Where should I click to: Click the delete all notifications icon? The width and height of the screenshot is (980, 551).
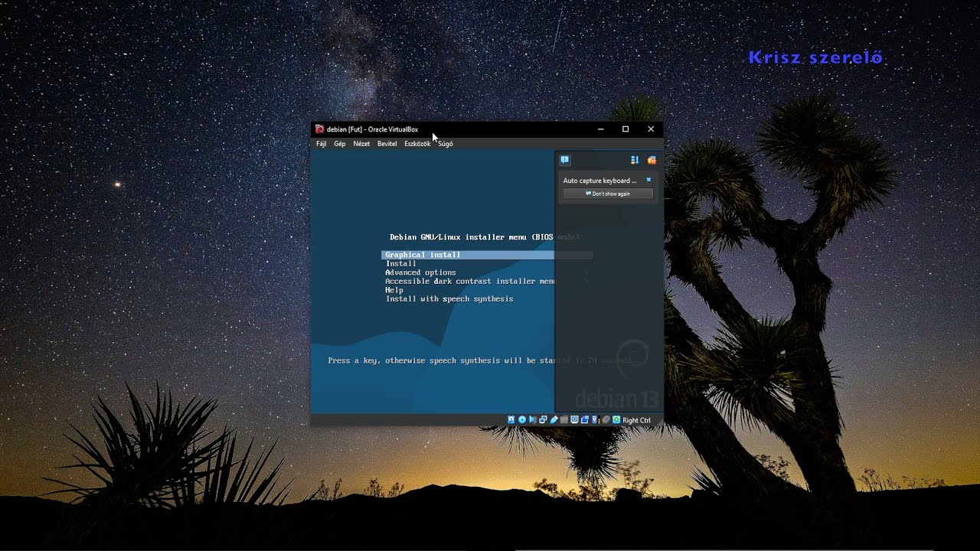pos(652,160)
